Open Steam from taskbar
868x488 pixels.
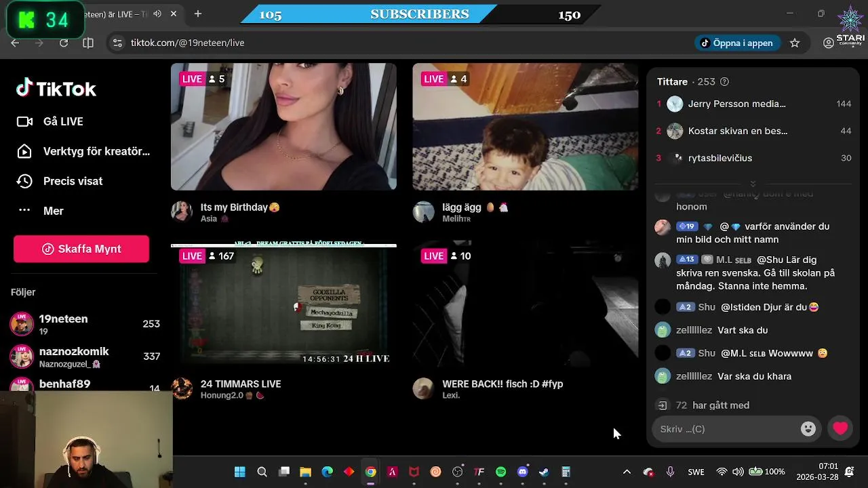[544, 472]
